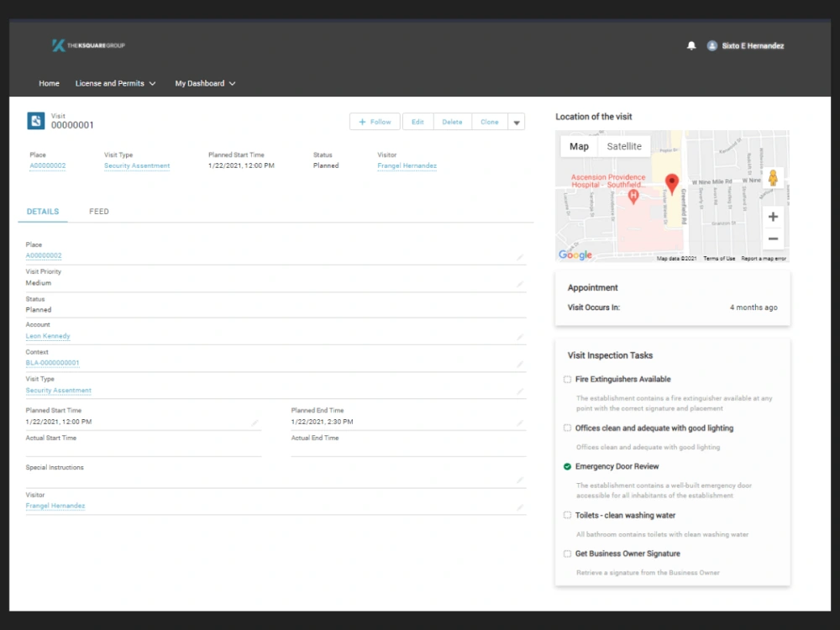
Task: Edit the Context field pencil icon
Action: [520, 365]
